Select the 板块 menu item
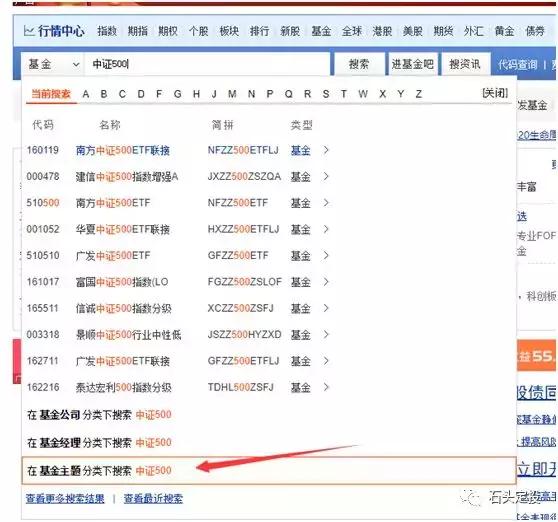 point(229,31)
